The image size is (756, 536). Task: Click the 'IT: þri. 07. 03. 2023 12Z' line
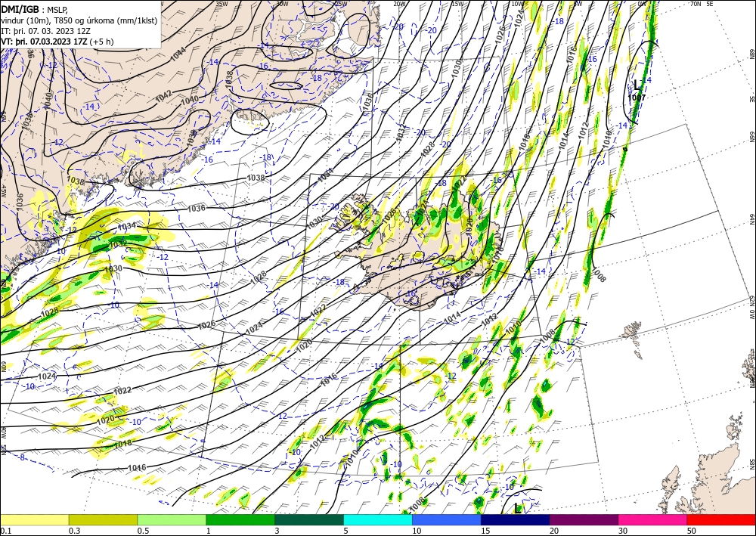(46, 31)
